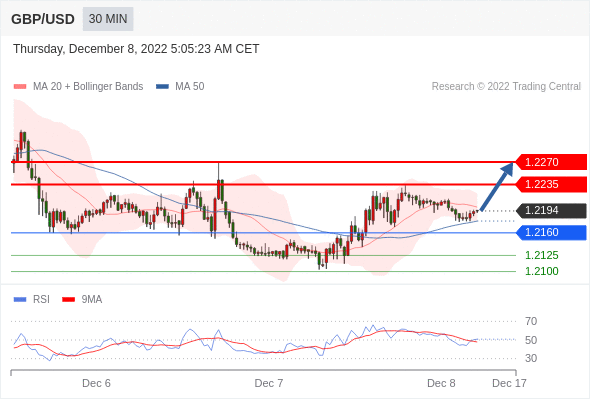Click the MA 50 blue legend swatch
Screen dimensions: 590x400
[163, 87]
